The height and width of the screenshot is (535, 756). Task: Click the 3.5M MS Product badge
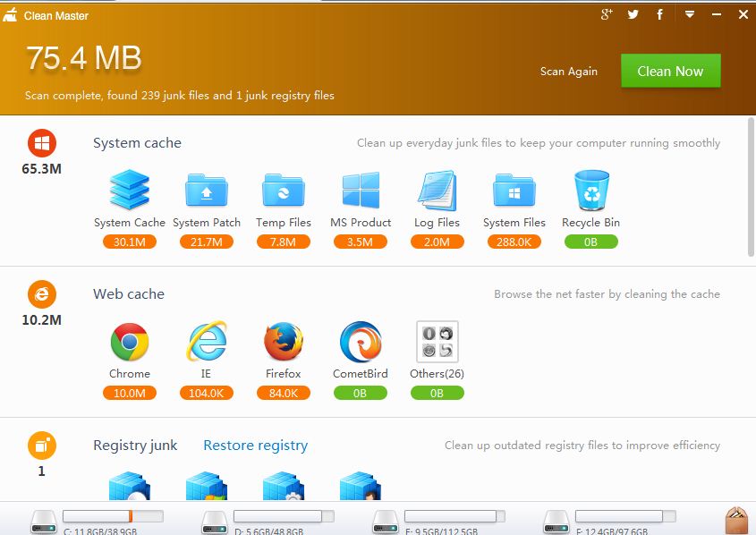pos(361,242)
